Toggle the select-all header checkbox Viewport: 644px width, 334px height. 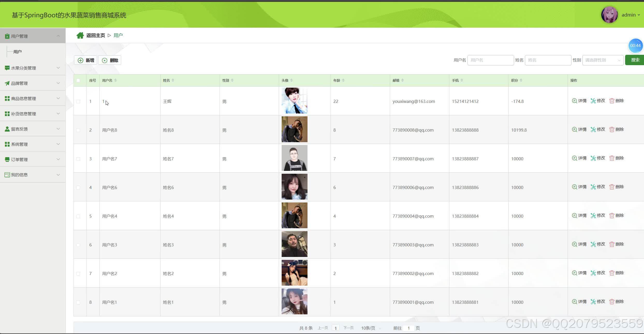tap(78, 80)
